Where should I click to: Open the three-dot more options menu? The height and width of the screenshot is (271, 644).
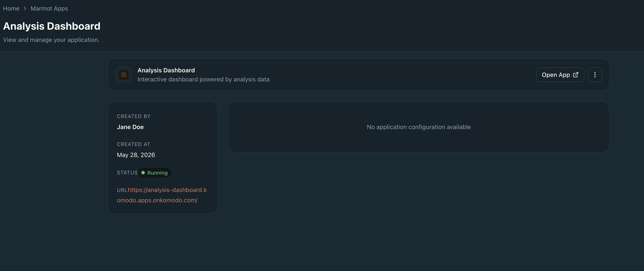pyautogui.click(x=595, y=75)
